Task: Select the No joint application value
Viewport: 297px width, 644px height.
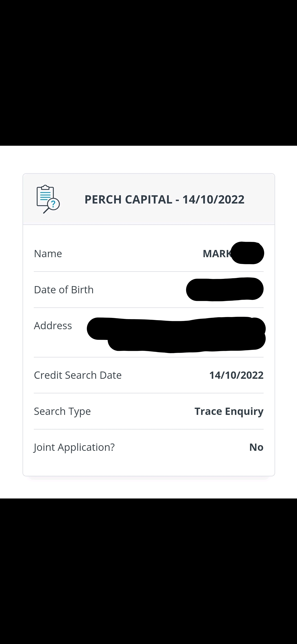Action: (256, 447)
